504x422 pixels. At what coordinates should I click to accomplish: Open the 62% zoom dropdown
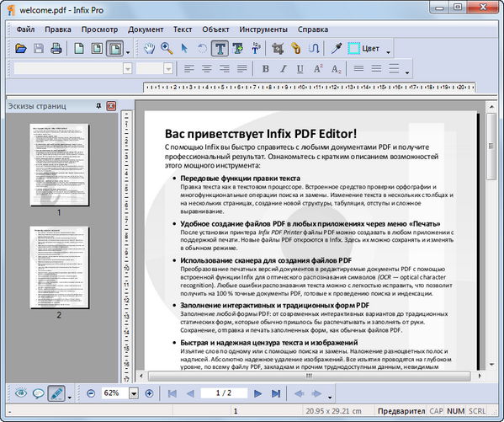point(134,393)
